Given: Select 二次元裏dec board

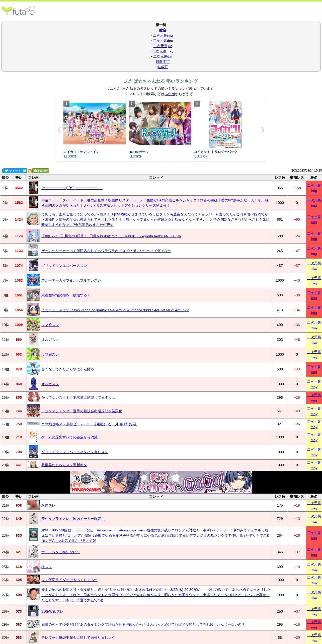Looking at the screenshot, I should [163, 41].
